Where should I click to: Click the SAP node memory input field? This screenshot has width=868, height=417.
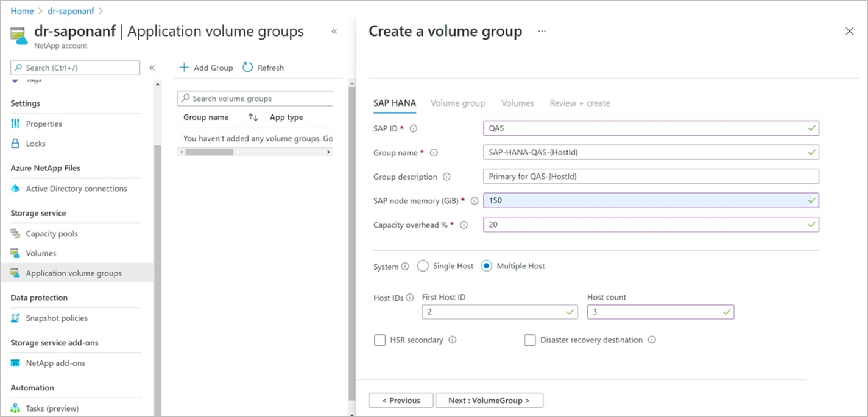pyautogui.click(x=646, y=200)
